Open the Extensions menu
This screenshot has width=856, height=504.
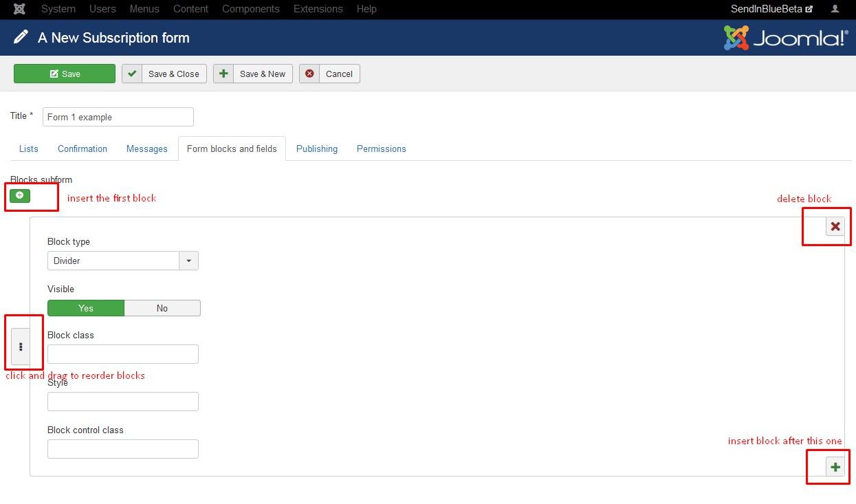(x=318, y=9)
